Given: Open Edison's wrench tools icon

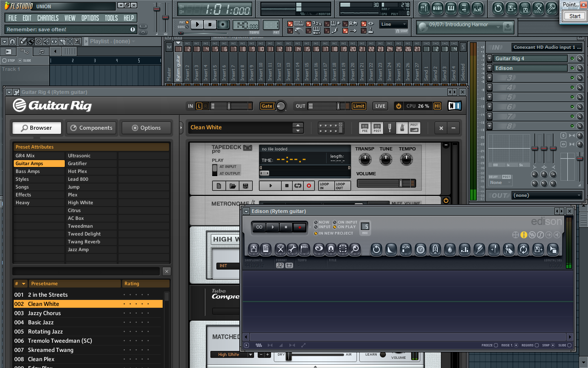Looking at the screenshot, I should pyautogui.click(x=292, y=249).
